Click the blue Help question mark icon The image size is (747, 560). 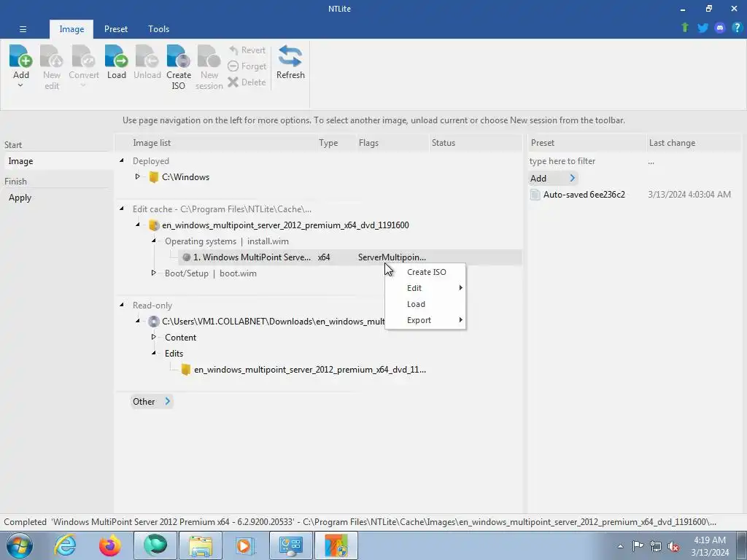(737, 28)
